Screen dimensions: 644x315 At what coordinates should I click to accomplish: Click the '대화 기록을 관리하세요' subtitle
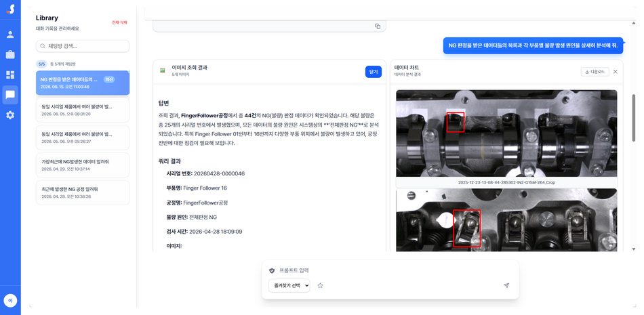pyautogui.click(x=57, y=28)
